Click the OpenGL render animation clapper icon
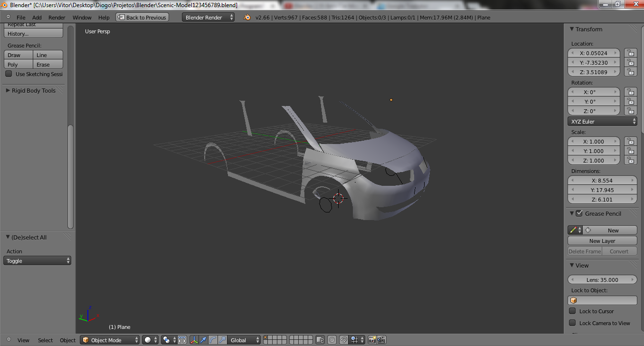The image size is (644, 346). point(381,340)
